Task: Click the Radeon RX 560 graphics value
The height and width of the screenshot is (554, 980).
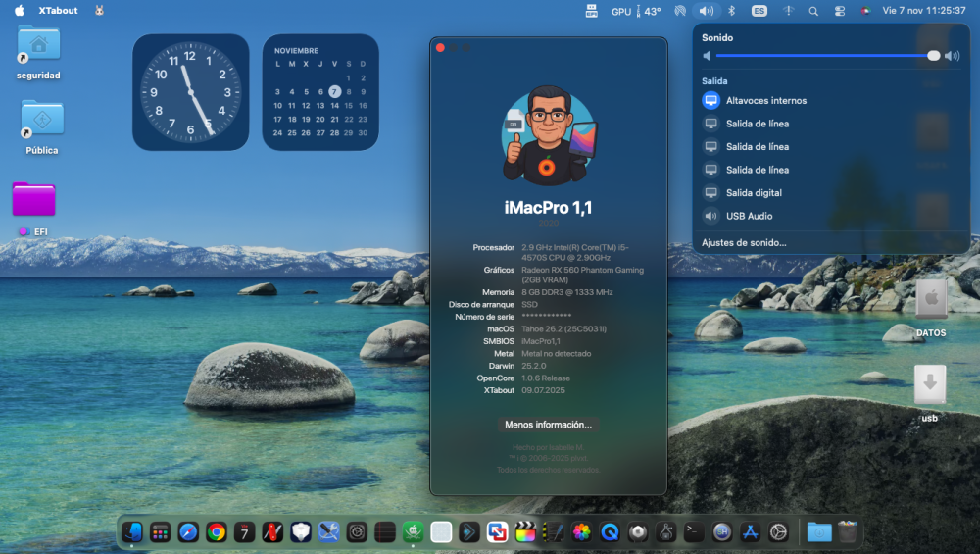Action: pos(582,275)
